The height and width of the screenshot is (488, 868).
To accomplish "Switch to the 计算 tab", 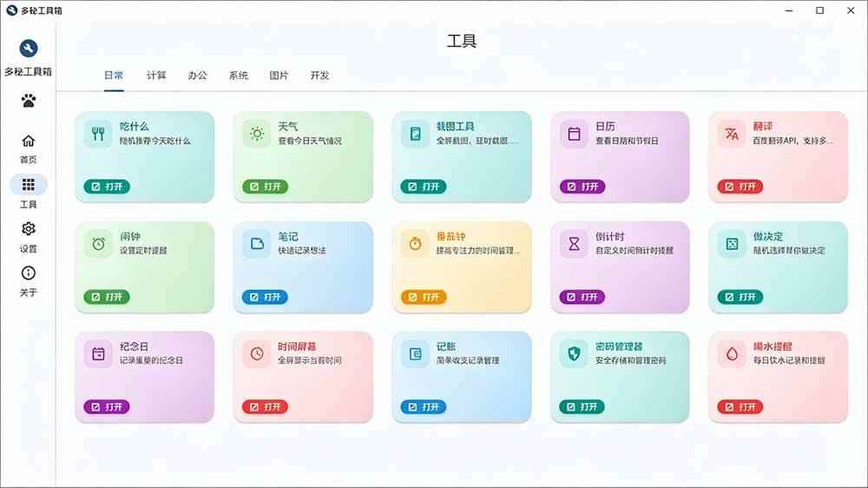I will tap(156, 76).
